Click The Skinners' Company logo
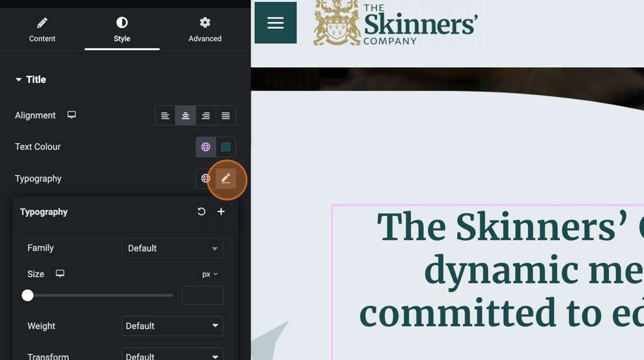Screen dimensions: 644x360 (x=396, y=23)
